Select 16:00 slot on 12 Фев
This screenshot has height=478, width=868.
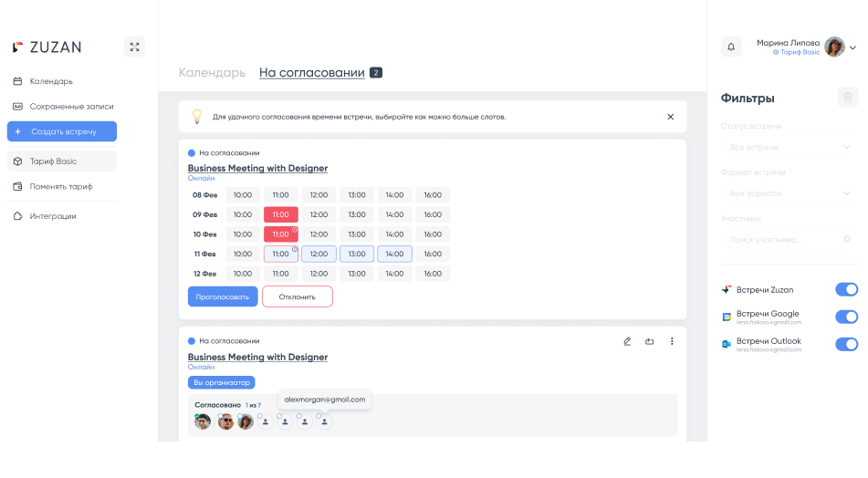(433, 274)
